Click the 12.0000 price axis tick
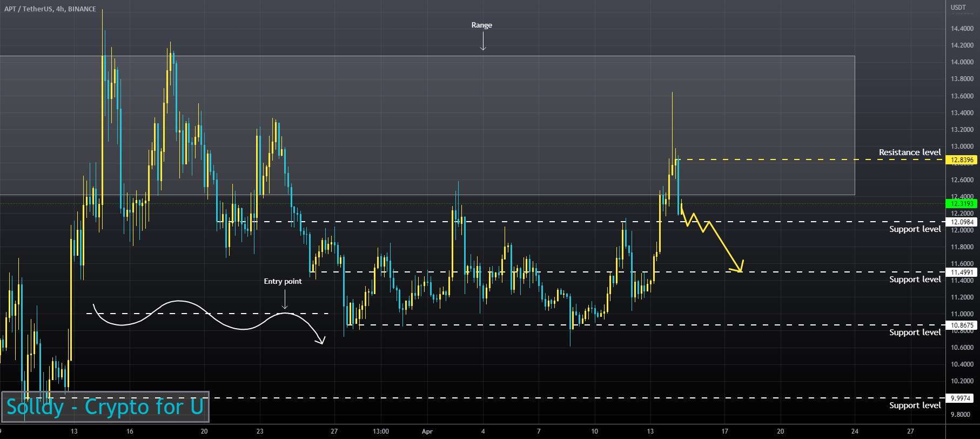980x439 pixels. 962,230
